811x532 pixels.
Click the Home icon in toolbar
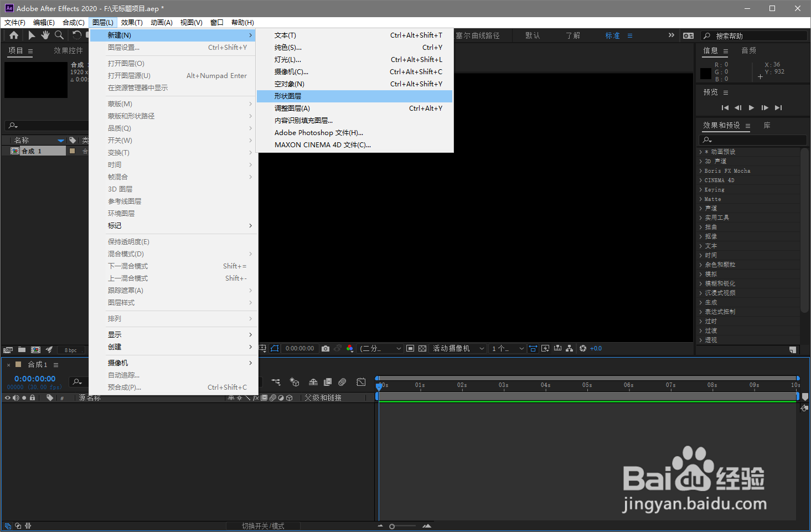(14, 35)
